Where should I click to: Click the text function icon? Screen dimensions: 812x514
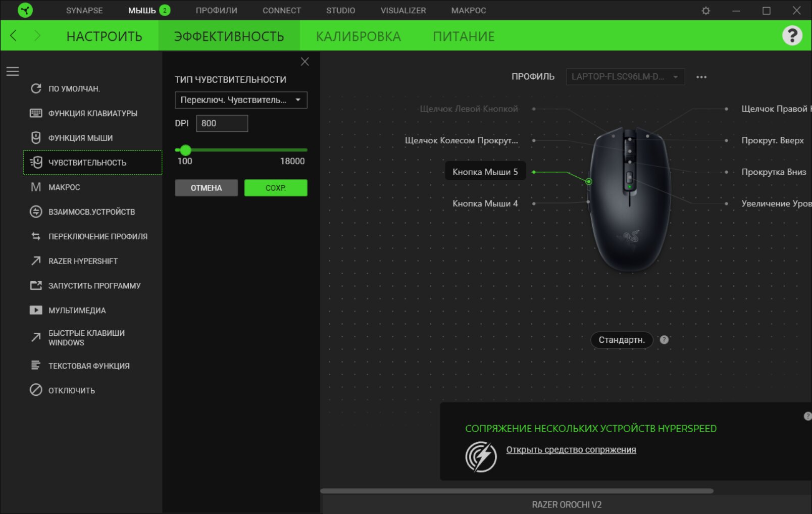pos(36,365)
